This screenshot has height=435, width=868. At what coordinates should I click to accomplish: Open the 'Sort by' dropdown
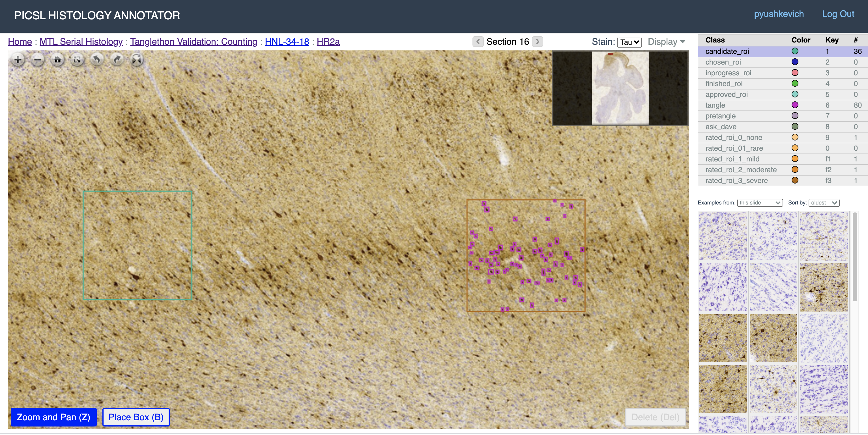(824, 203)
